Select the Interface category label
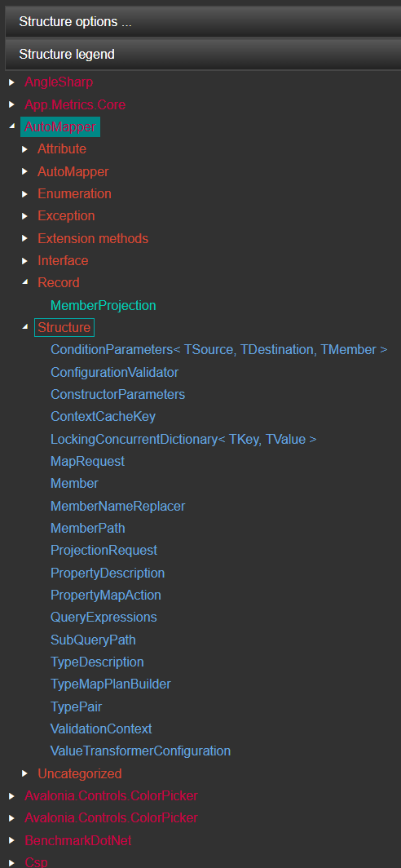This screenshot has height=868, width=401. 63,260
